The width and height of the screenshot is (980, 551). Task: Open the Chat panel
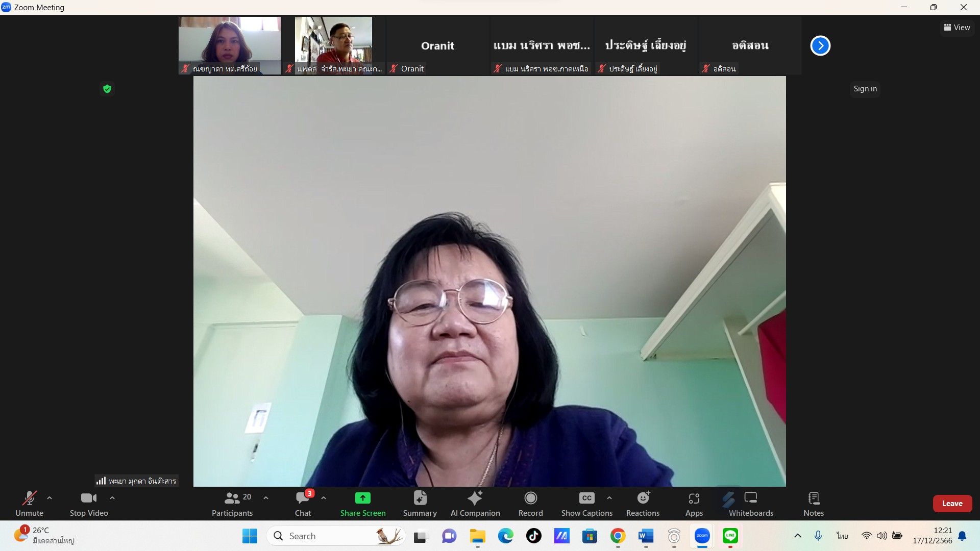303,504
